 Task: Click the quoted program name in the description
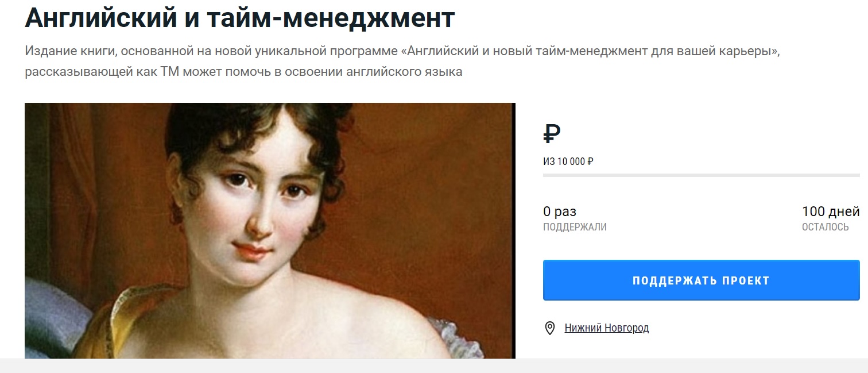590,51
